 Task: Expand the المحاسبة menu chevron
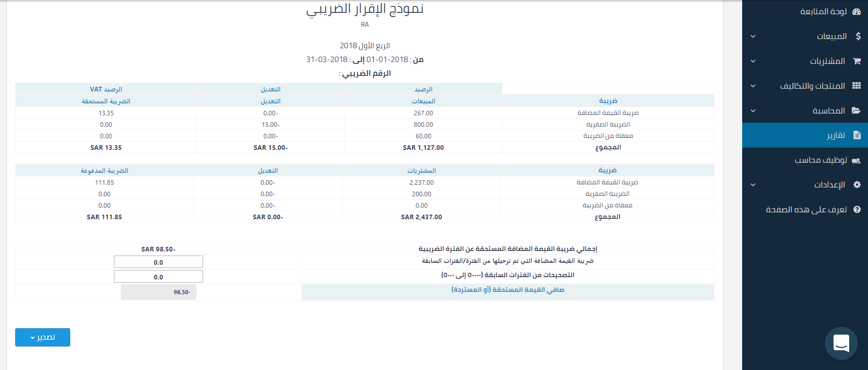click(x=753, y=111)
